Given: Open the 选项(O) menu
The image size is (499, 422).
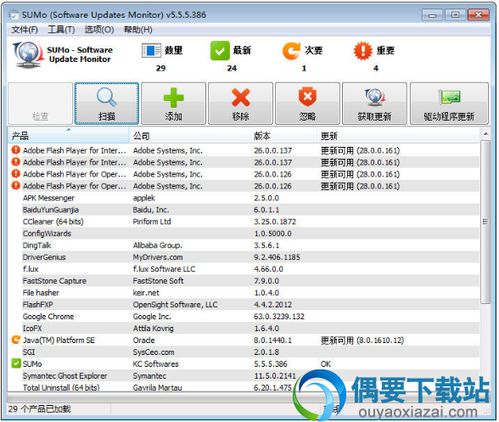Looking at the screenshot, I should [99, 30].
